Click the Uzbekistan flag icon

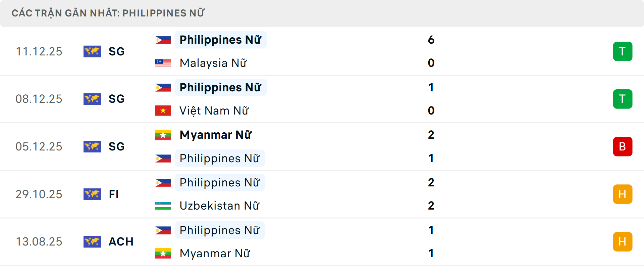click(x=163, y=206)
